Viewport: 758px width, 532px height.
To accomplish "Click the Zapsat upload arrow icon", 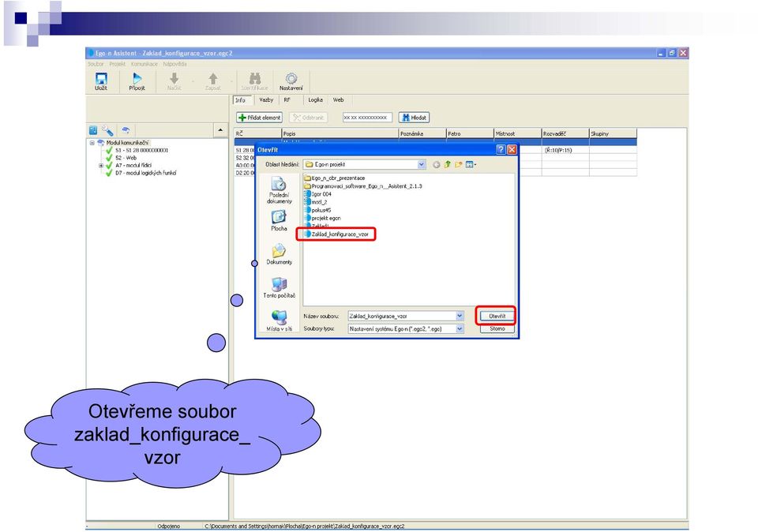I will click(x=212, y=81).
